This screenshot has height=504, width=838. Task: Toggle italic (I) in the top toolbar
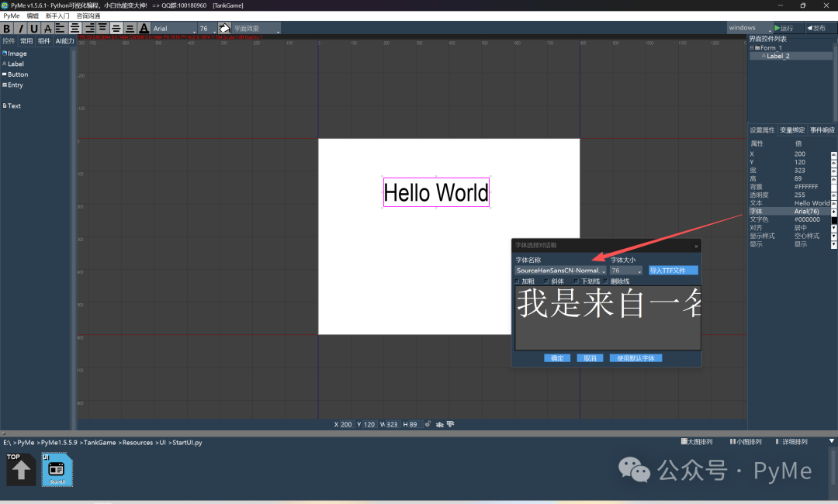(20, 28)
